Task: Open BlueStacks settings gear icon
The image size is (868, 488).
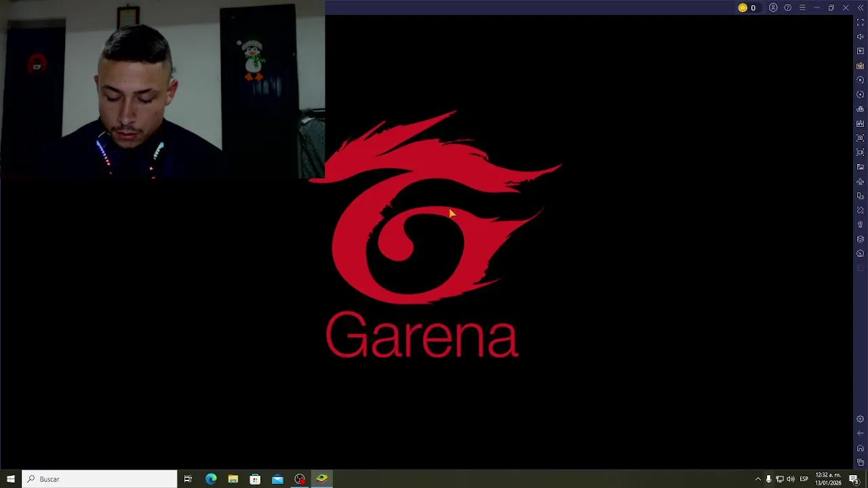Action: pyautogui.click(x=861, y=419)
